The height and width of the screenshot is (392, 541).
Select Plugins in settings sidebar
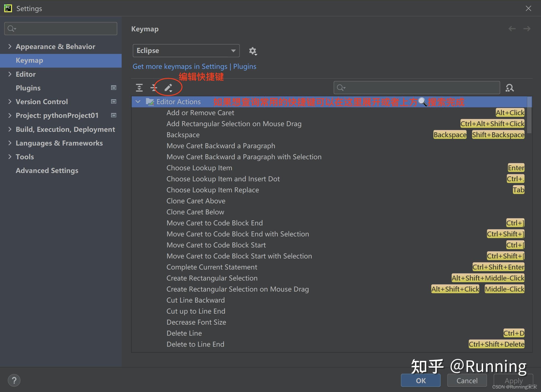coord(28,88)
